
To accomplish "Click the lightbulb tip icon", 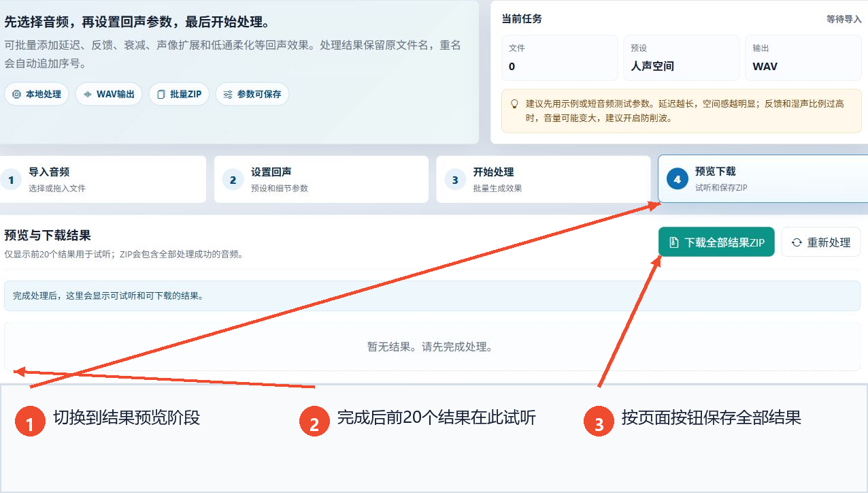I will pos(514,104).
